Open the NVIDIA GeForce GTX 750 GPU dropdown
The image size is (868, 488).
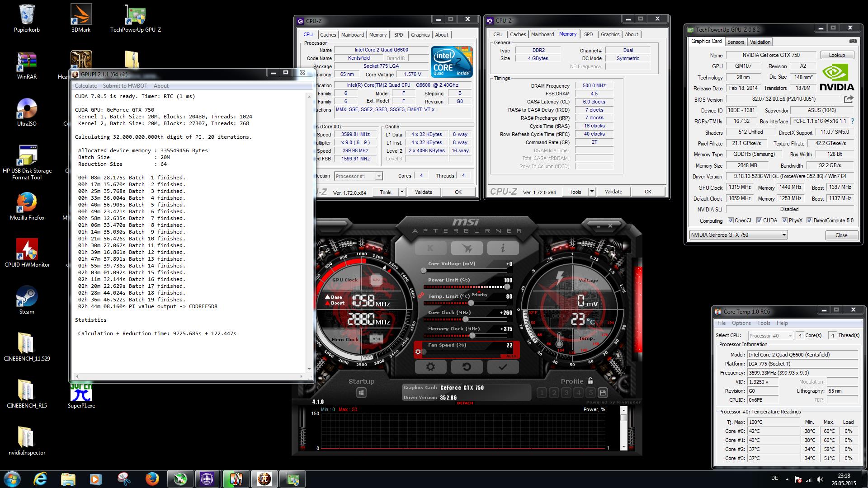pyautogui.click(x=738, y=235)
